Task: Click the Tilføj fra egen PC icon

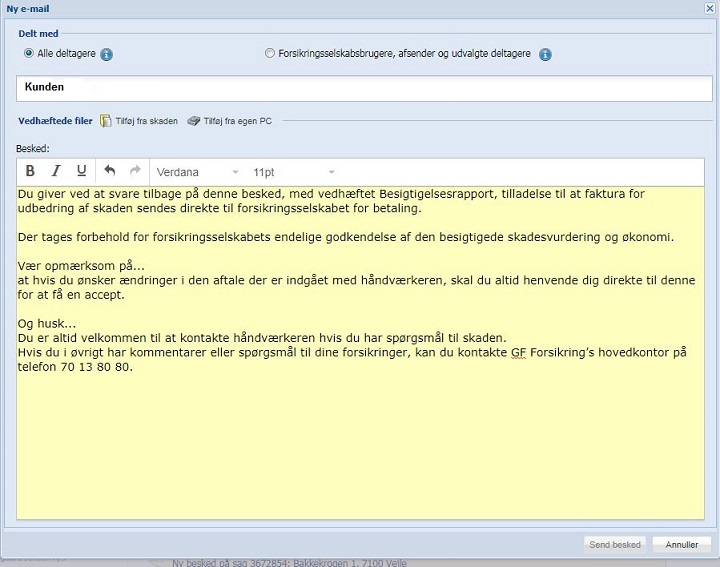Action: (194, 121)
